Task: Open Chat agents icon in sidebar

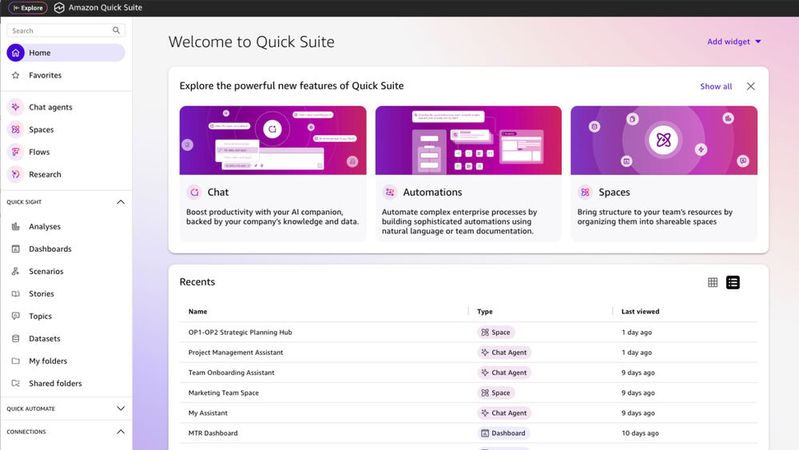Action: click(x=15, y=107)
